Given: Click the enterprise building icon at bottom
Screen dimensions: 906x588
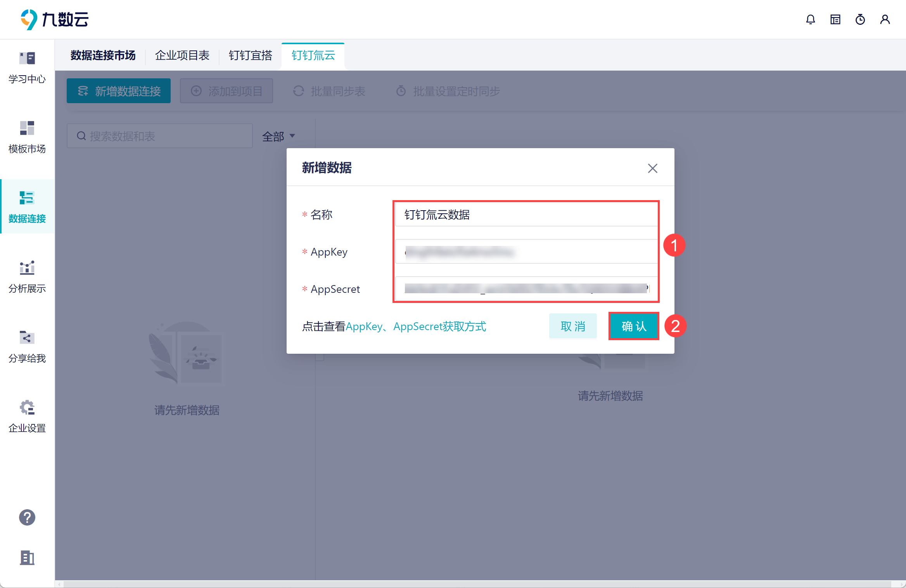Looking at the screenshot, I should (x=27, y=558).
